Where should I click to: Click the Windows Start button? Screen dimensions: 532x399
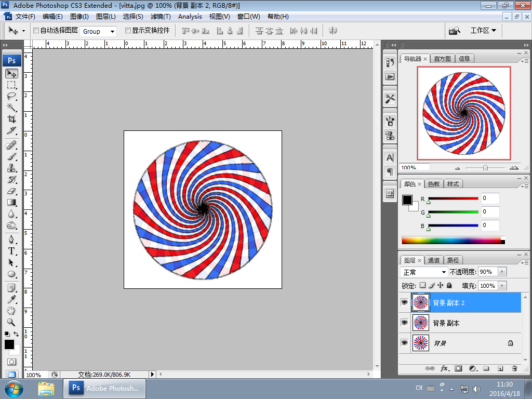pos(13,388)
